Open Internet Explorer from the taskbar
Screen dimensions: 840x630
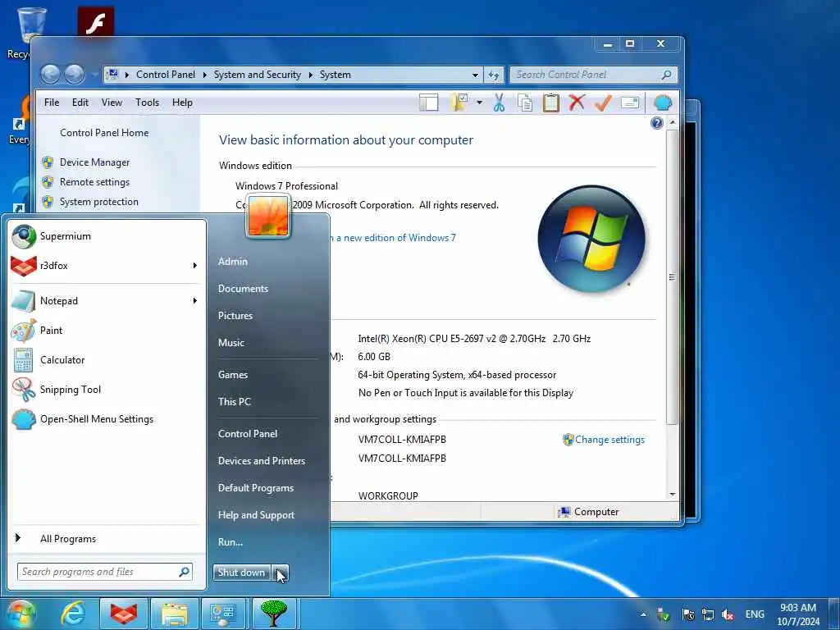[x=73, y=614]
